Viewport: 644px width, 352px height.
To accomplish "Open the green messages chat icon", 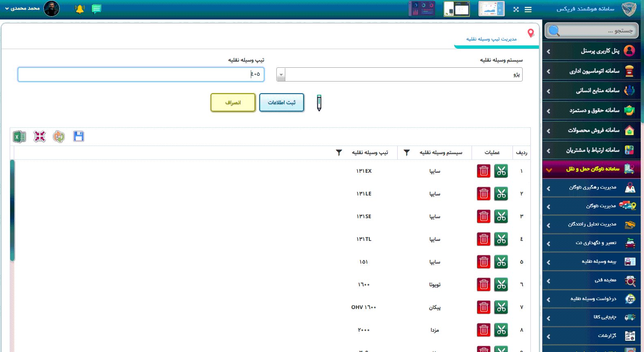I will pyautogui.click(x=97, y=9).
